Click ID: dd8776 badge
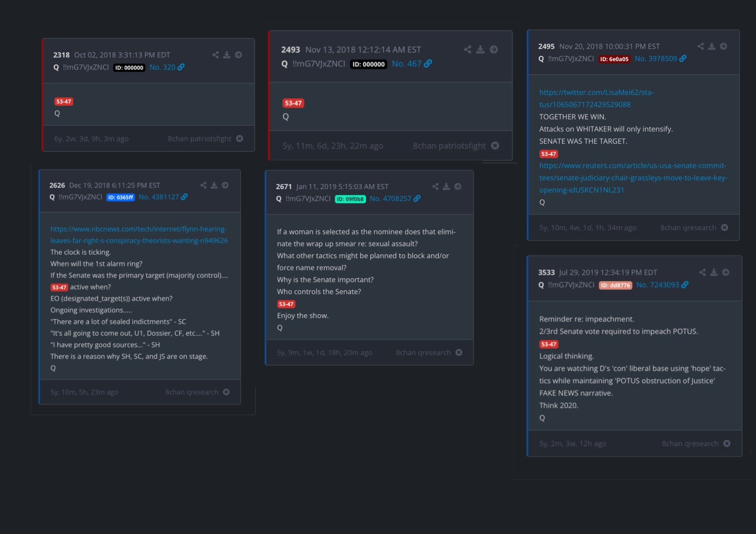The image size is (756, 534). [615, 285]
